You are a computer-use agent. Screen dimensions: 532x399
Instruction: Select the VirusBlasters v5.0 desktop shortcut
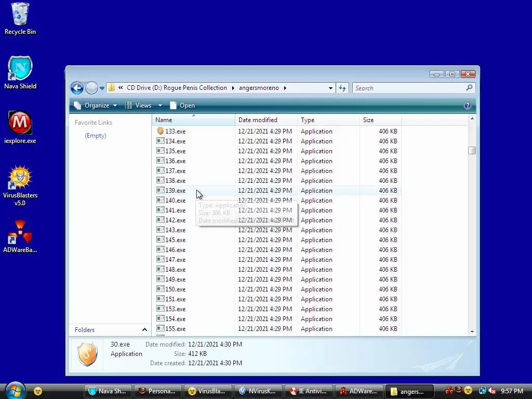pyautogui.click(x=20, y=185)
